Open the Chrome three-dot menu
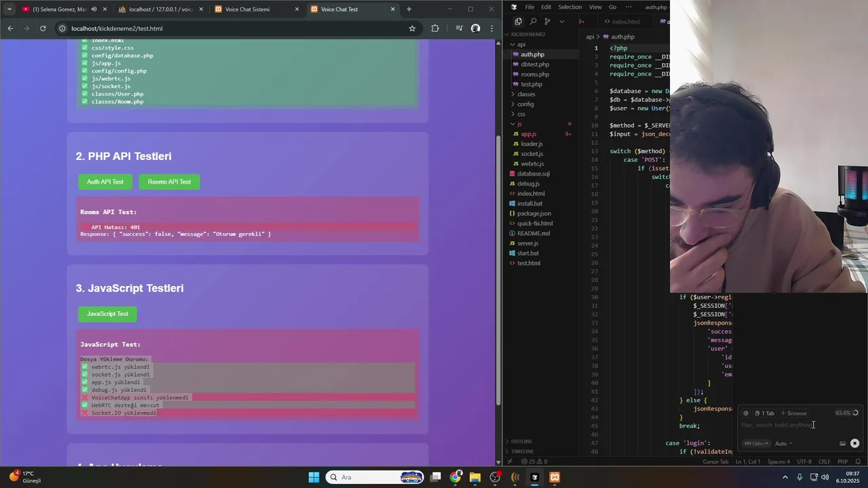 coord(492,28)
